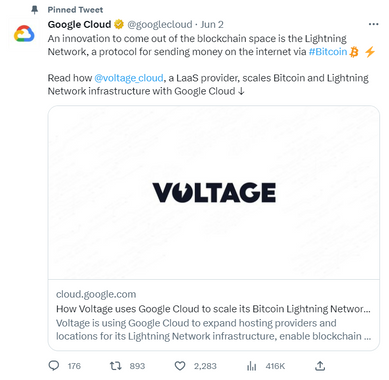This screenshot has height=380, width=389.
Task: Click the Google Cloud display name
Action: pos(79,24)
